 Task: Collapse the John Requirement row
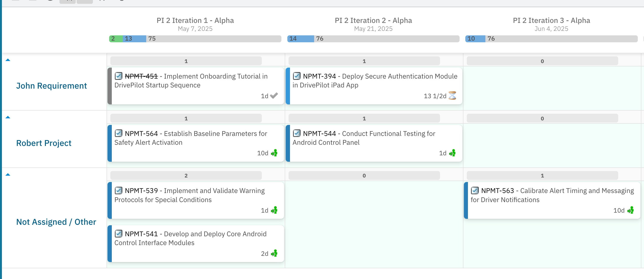pos(8,60)
